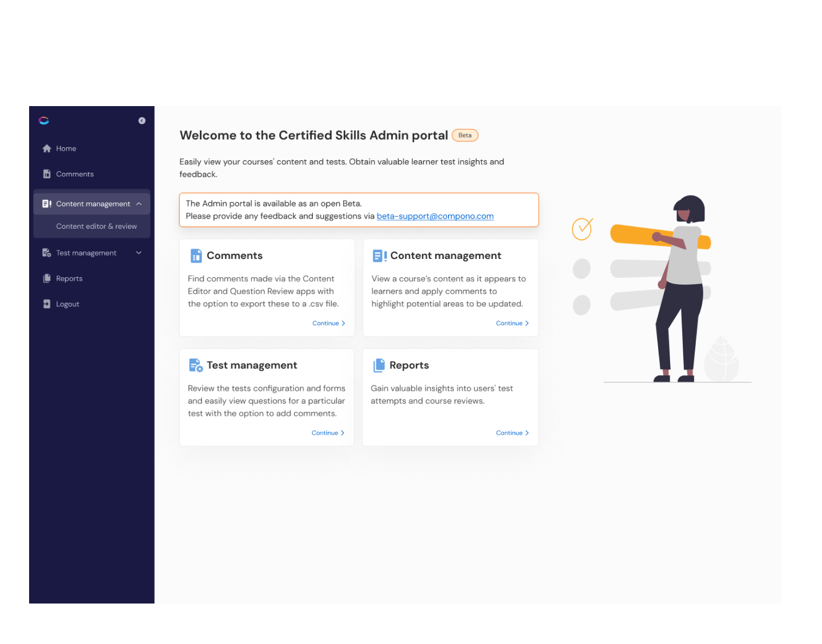The height and width of the screenshot is (644, 822).
Task: Click the Comments icon in sidebar
Action: [47, 174]
